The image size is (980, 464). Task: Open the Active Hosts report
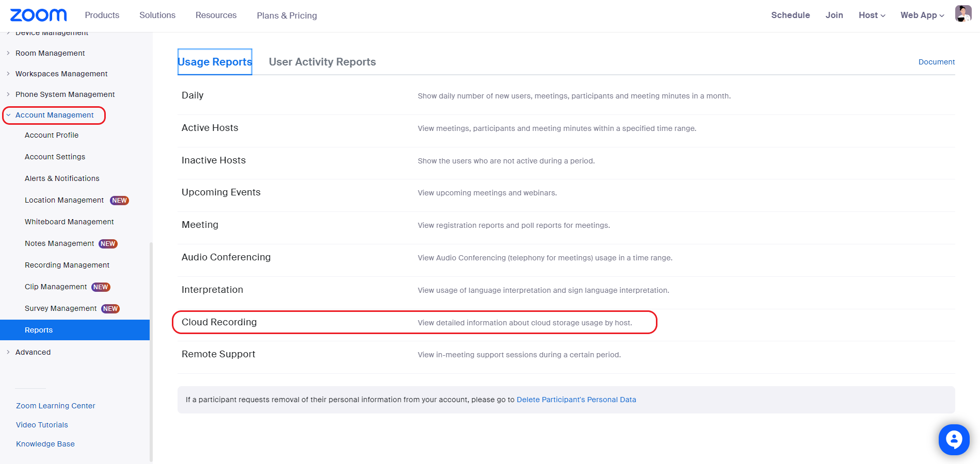[x=210, y=128]
